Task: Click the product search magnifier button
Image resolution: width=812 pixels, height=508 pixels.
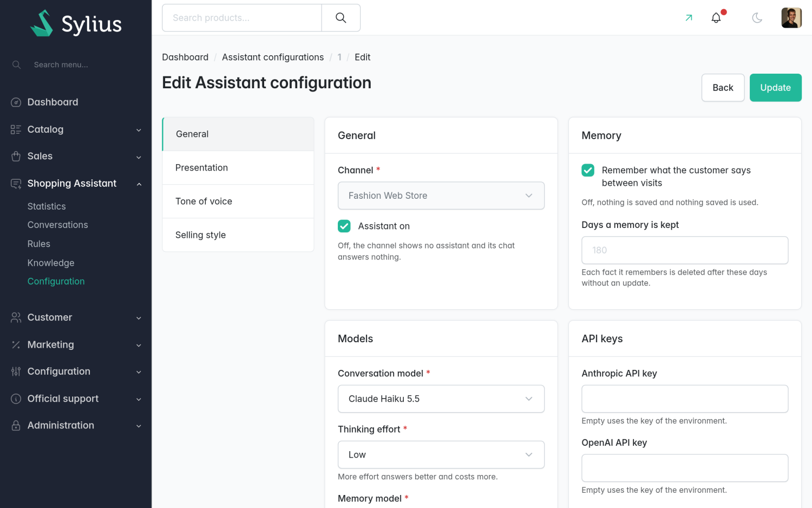Action: (x=341, y=18)
